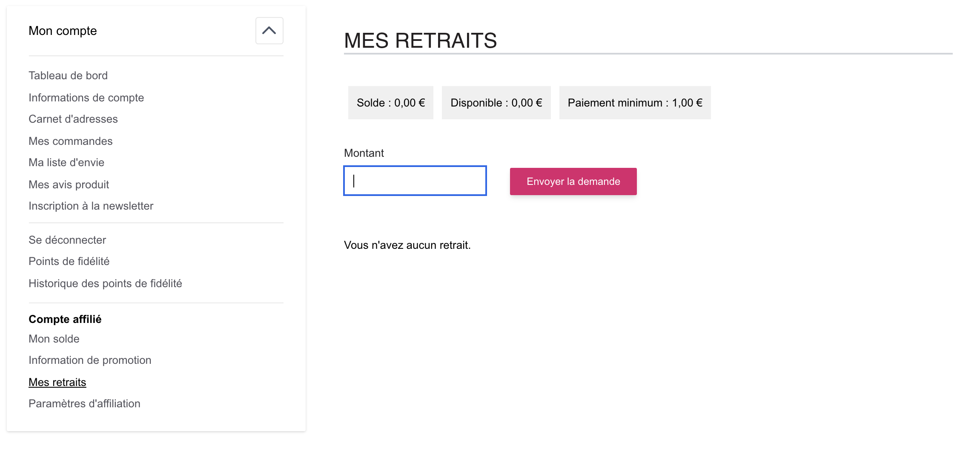Click the Montant input field
This screenshot has width=980, height=455.
(x=415, y=181)
